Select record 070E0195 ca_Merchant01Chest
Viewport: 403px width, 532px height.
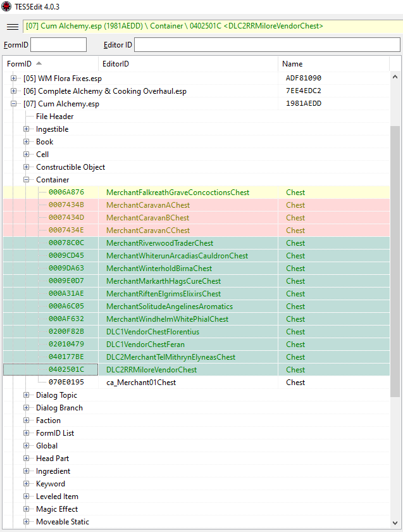pos(196,383)
